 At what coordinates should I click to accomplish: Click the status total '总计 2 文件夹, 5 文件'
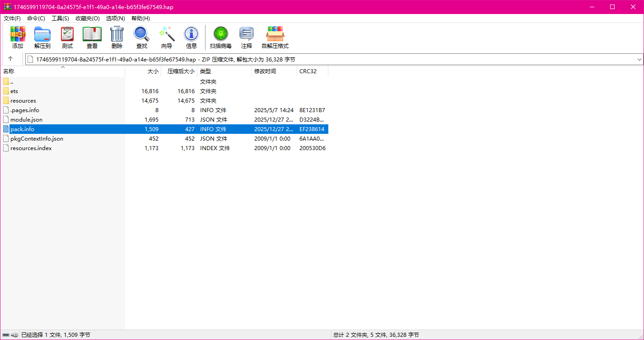(x=359, y=335)
